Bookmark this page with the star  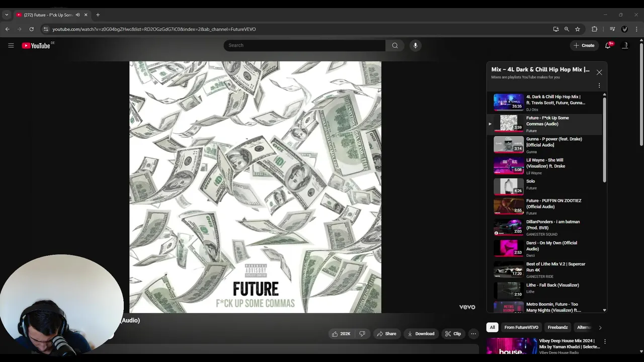click(x=578, y=29)
